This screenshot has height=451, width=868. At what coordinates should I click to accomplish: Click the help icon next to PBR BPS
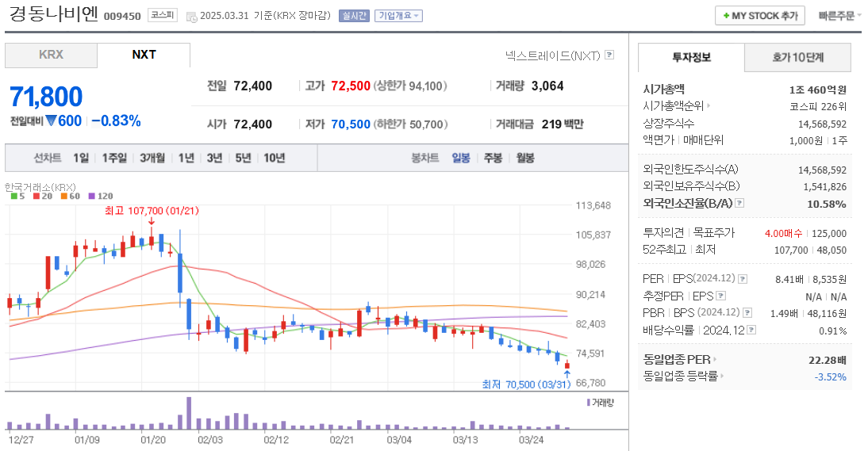tap(747, 313)
